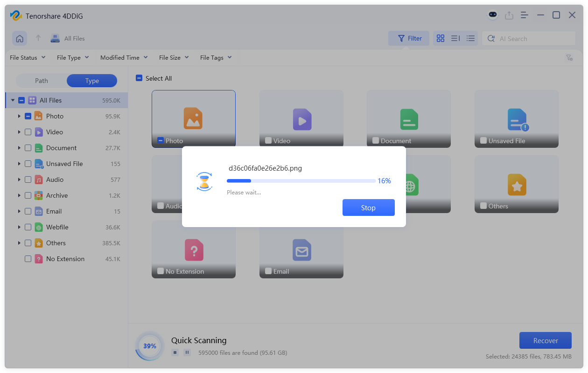This screenshot has height=373, width=588.
Task: Open the File Size dropdown
Action: [174, 57]
